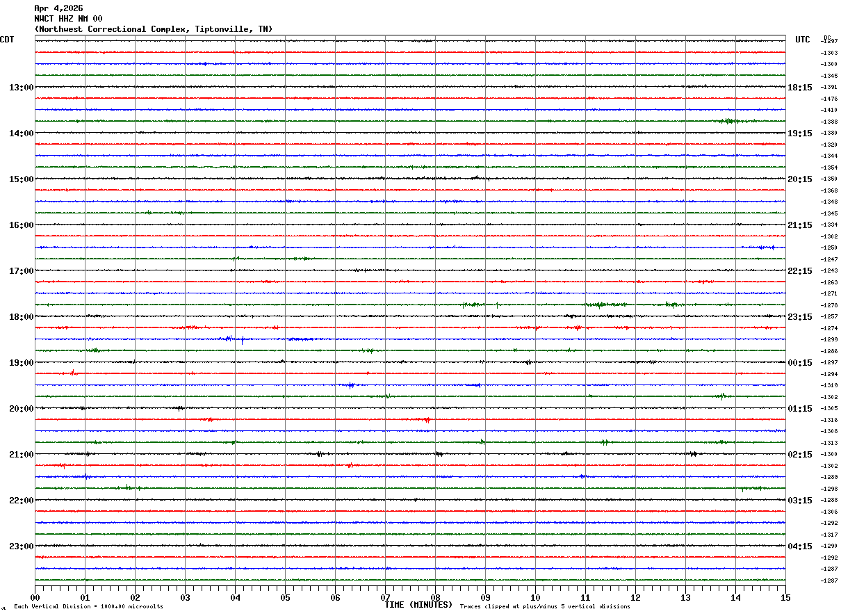Viewport: 841px width, 616px height.
Task: Click minute tick label '03' on bottom axis
Action: coord(185,597)
